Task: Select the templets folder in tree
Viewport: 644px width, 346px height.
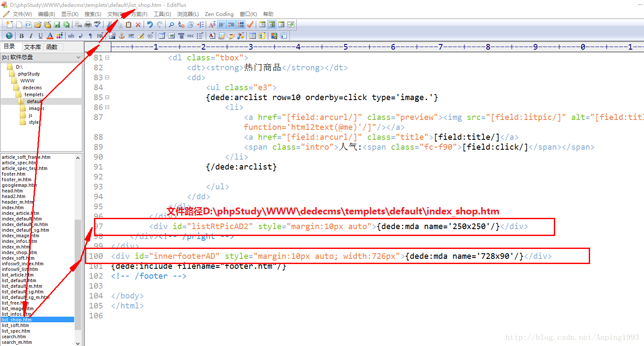Action: tap(34, 94)
